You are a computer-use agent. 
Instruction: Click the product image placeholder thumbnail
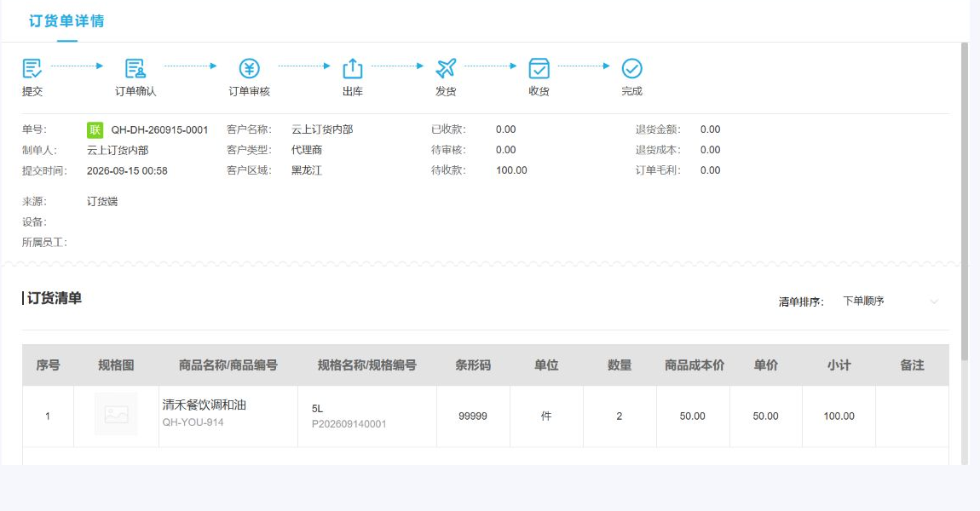point(116,414)
